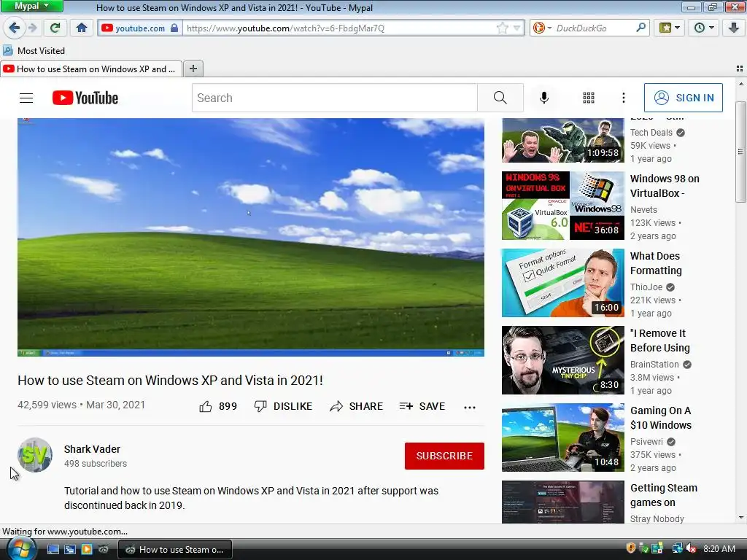
Task: Bookmark this page with the star icon
Action: [x=503, y=28]
